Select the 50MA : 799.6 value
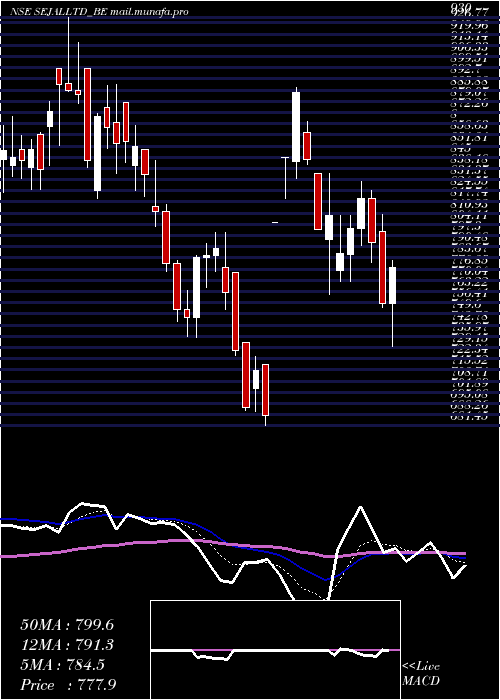 [67, 625]
